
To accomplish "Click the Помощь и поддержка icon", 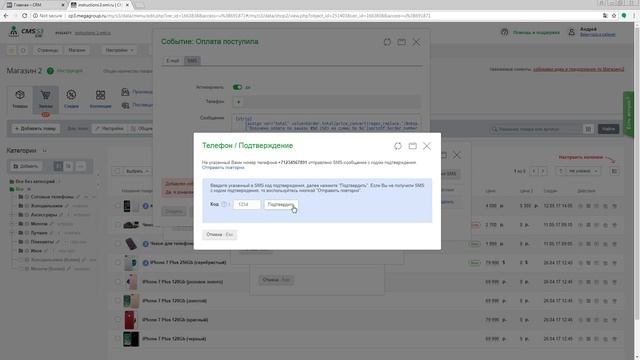I will [504, 32].
